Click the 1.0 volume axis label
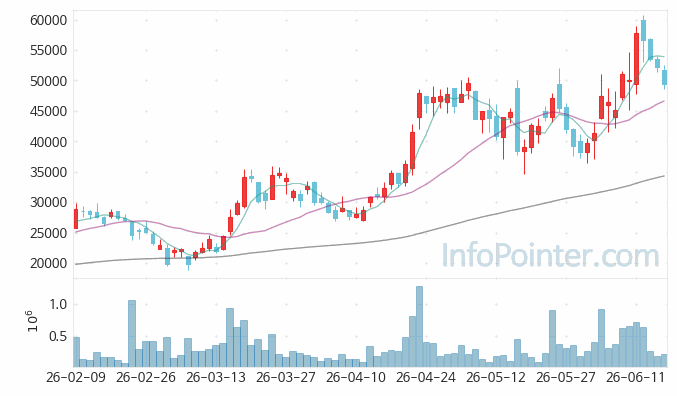This screenshot has width=677, height=396. [x=58, y=304]
